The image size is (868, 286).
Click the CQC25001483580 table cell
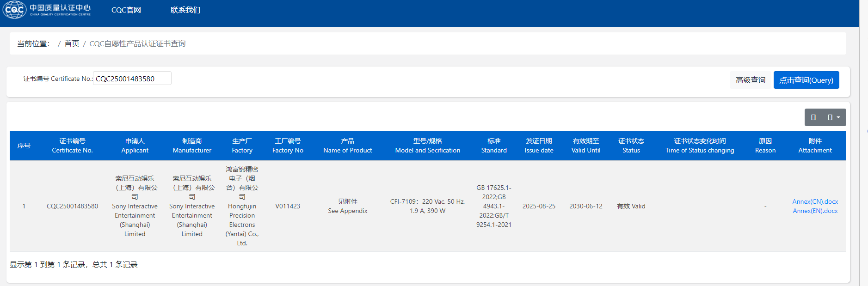pos(72,206)
